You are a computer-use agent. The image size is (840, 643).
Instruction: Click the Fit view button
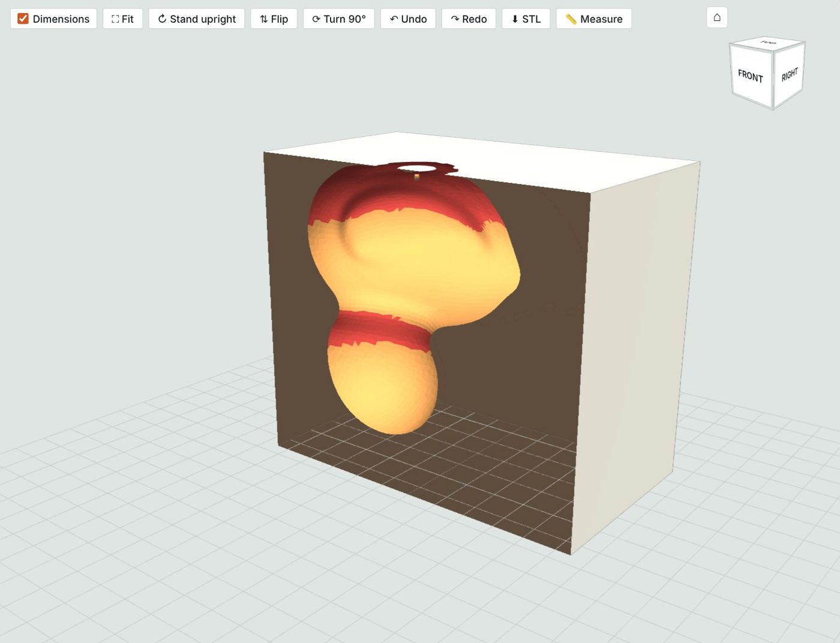(x=122, y=19)
